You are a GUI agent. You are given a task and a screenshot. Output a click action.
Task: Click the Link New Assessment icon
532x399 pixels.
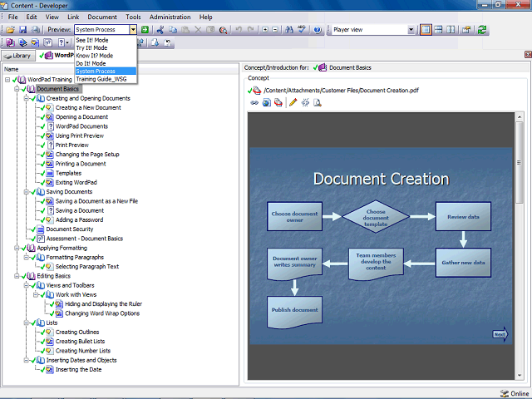(48, 42)
